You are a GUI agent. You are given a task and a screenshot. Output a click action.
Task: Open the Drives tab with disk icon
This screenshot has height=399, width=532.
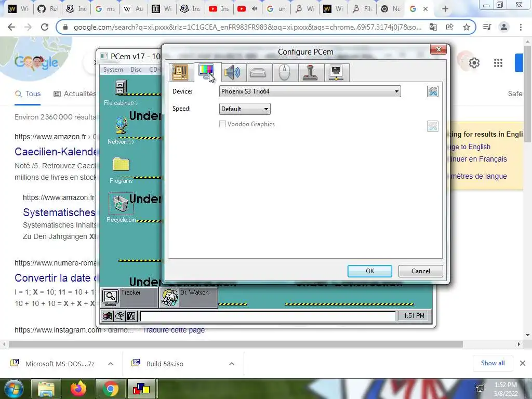click(258, 72)
